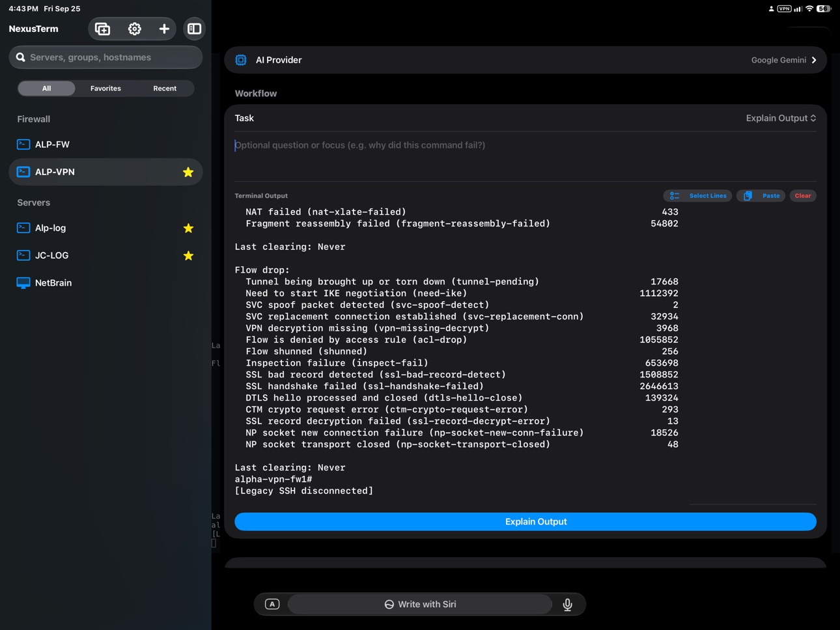This screenshot has height=630, width=840.
Task: Click '[Legacy SSH disconnected]' line
Action: coord(304,491)
